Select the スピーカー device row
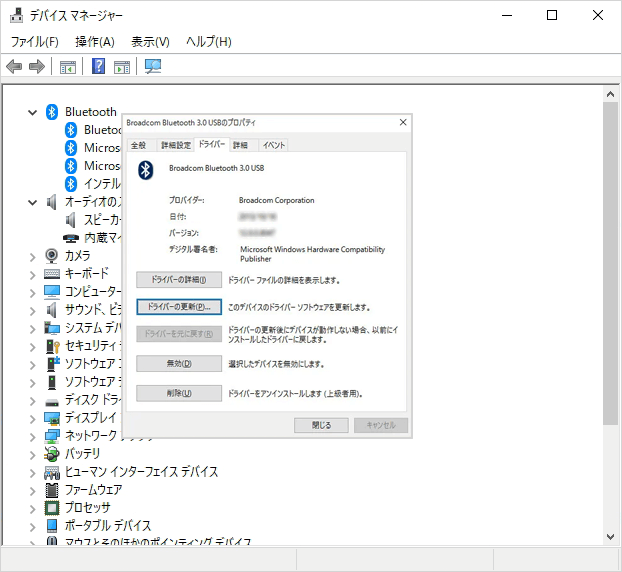 [93, 220]
